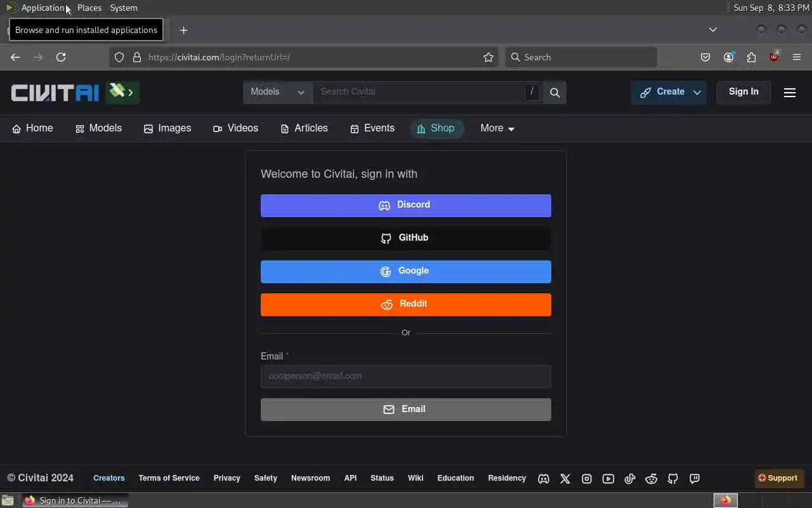Open the Videos navigation tab
The image size is (812, 508).
coord(235,128)
